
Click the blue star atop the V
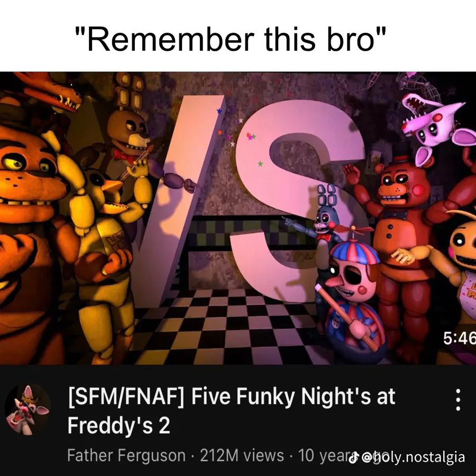tap(219, 111)
